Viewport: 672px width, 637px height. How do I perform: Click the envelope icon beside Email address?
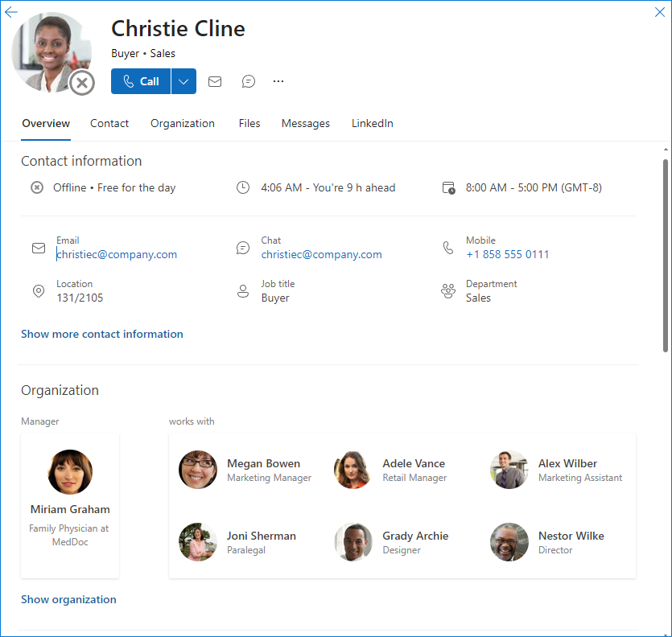[39, 248]
